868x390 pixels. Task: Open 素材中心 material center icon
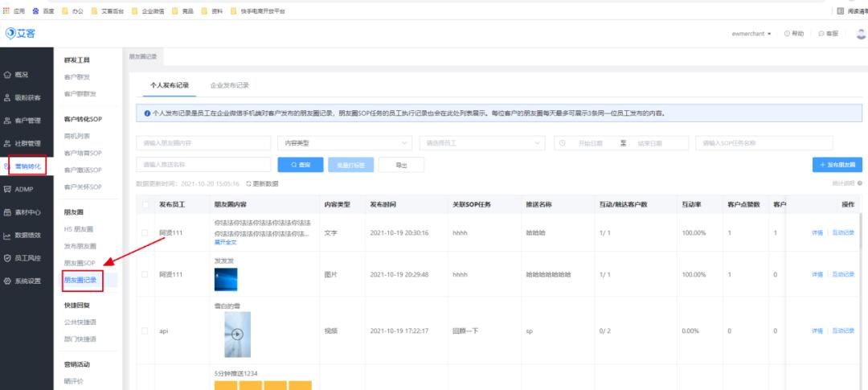pyautogui.click(x=8, y=212)
